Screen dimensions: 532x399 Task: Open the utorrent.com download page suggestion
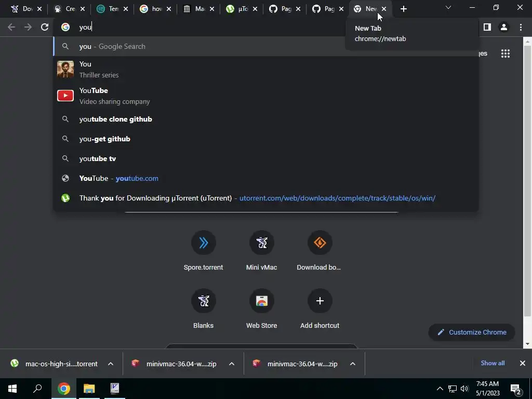pyautogui.click(x=266, y=198)
